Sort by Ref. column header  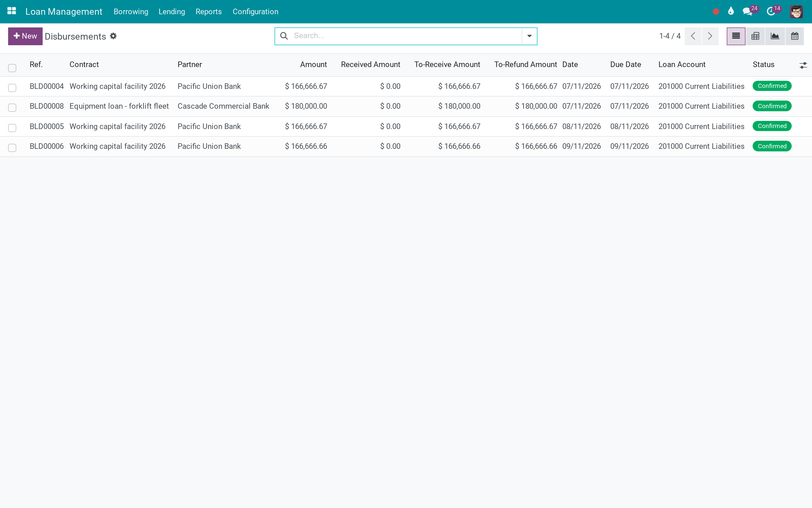point(36,65)
